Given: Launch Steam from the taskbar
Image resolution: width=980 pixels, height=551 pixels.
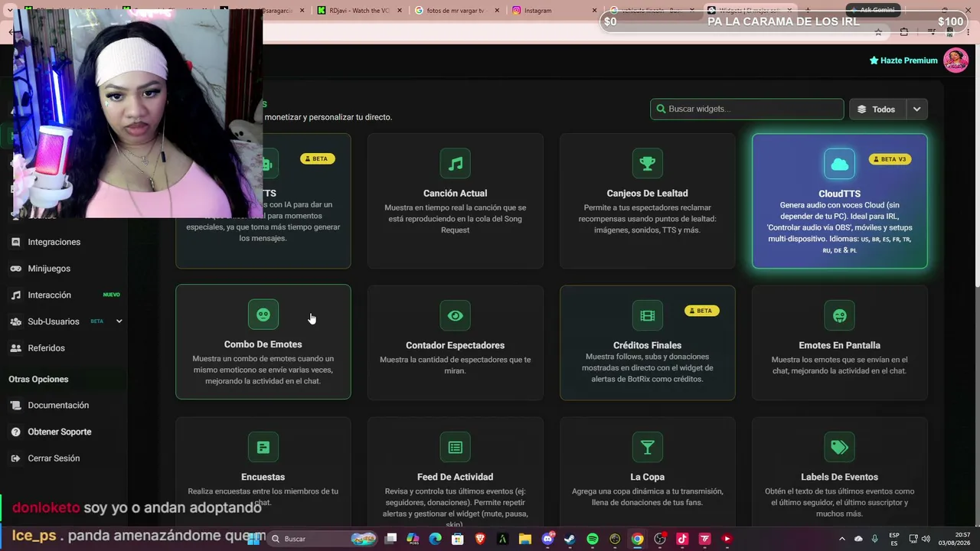Looking at the screenshot, I should (x=570, y=539).
